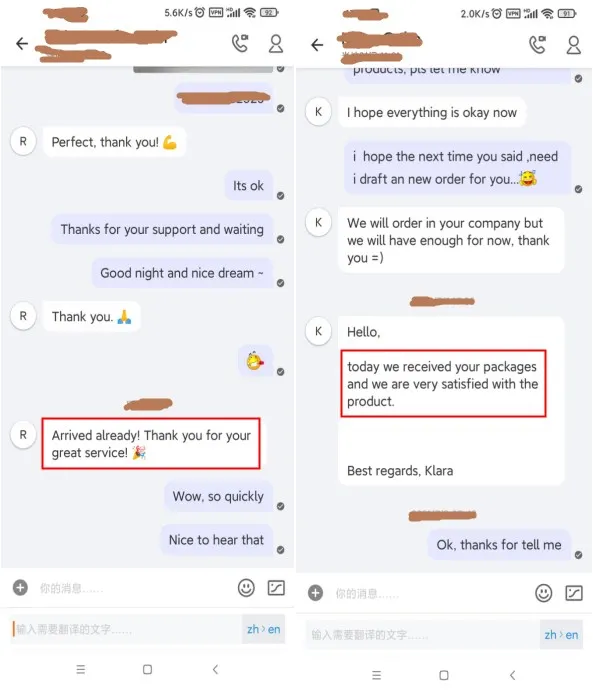Switch zh>en translation language in left chat

pyautogui.click(x=263, y=629)
